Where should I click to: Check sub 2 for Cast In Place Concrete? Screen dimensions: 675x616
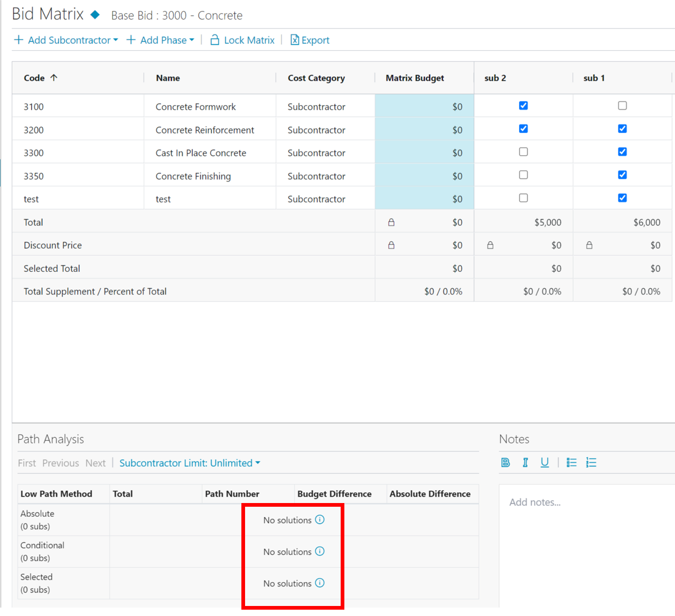click(x=523, y=152)
